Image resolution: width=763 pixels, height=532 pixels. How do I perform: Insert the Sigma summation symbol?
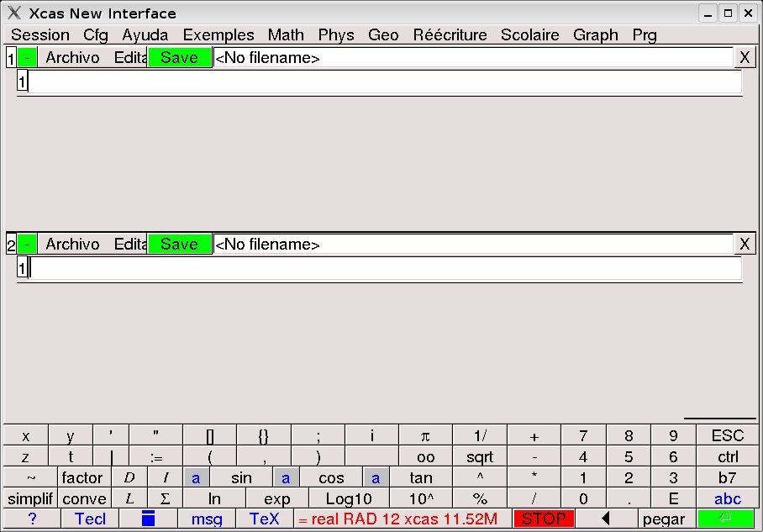coord(165,498)
